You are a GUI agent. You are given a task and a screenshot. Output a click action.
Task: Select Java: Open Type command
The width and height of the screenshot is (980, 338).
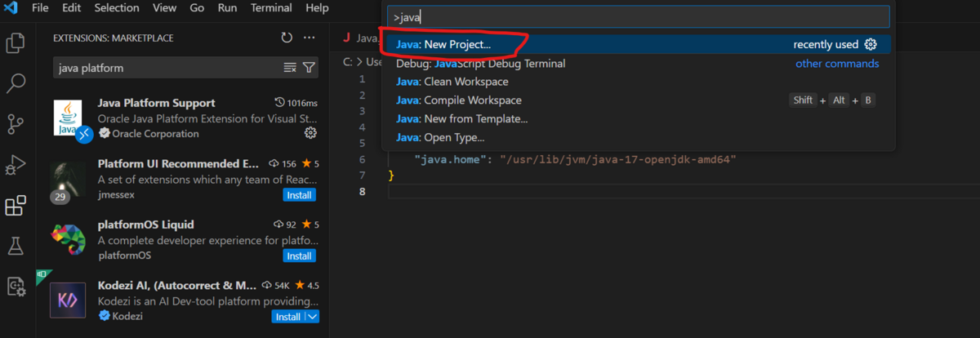coord(638,138)
